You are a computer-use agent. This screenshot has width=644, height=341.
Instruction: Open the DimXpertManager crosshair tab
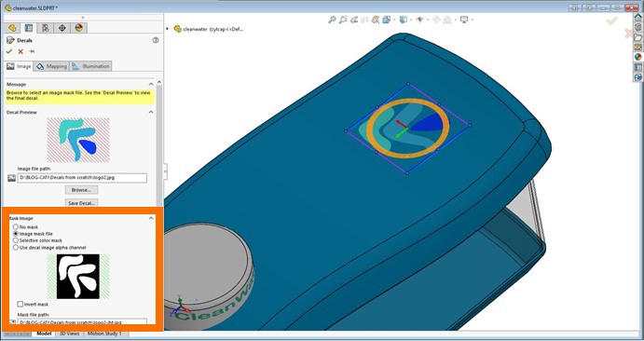pyautogui.click(x=62, y=28)
